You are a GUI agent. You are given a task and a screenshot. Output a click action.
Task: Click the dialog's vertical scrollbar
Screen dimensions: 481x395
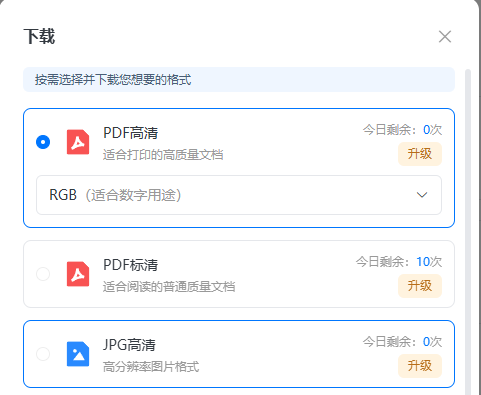pos(468,230)
